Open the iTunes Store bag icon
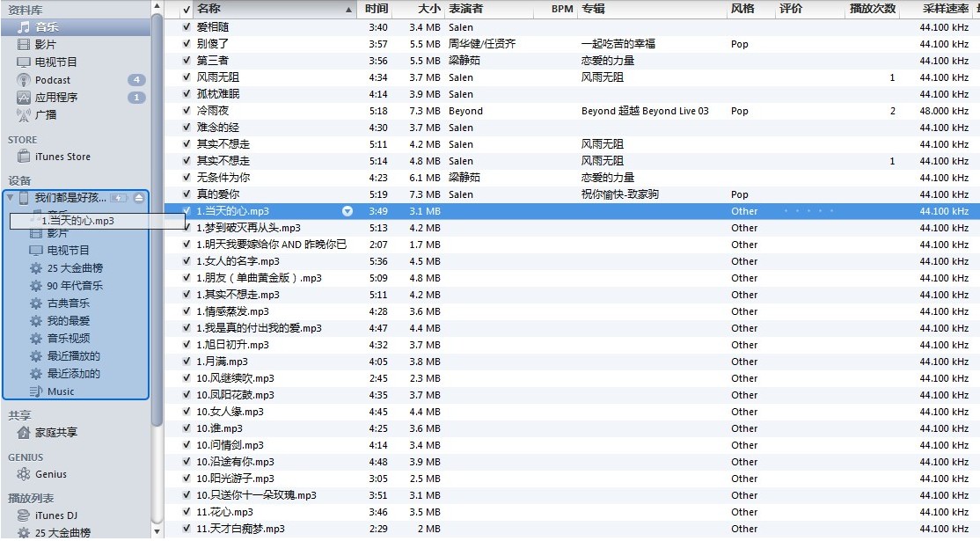Image resolution: width=980 pixels, height=541 pixels. pos(24,157)
